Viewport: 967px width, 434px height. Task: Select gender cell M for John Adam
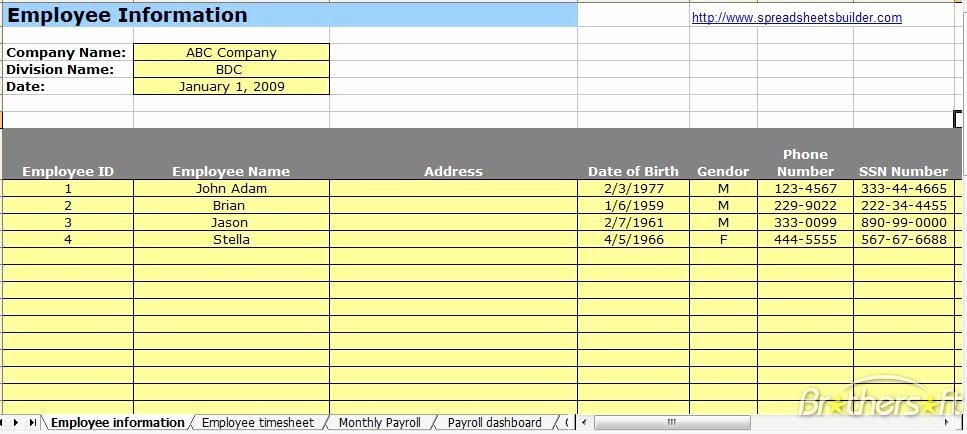(x=723, y=189)
